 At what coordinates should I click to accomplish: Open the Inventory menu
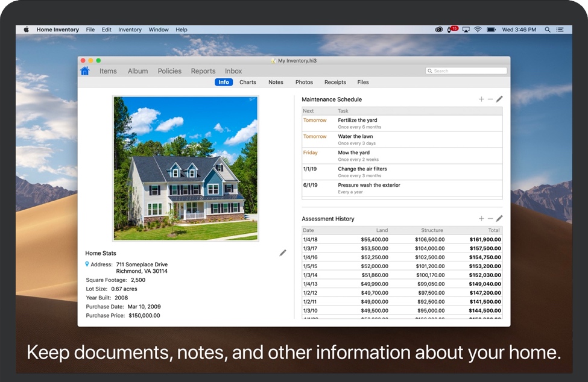130,30
